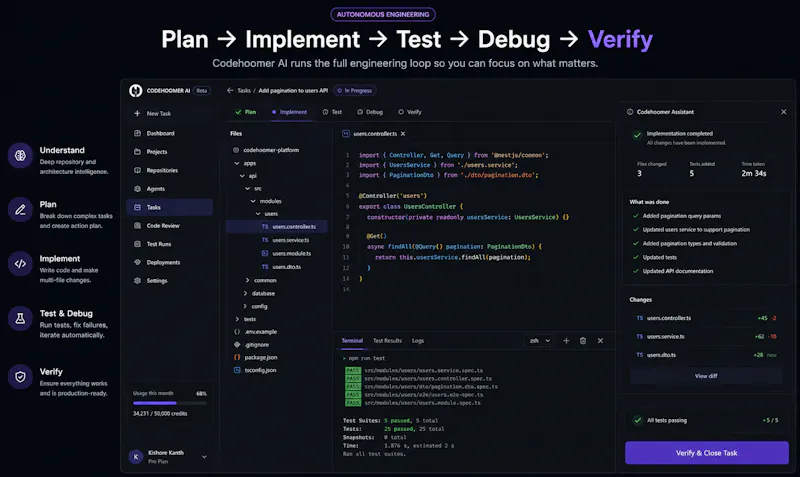Click the View diff button
The height and width of the screenshot is (477, 800).
(706, 376)
